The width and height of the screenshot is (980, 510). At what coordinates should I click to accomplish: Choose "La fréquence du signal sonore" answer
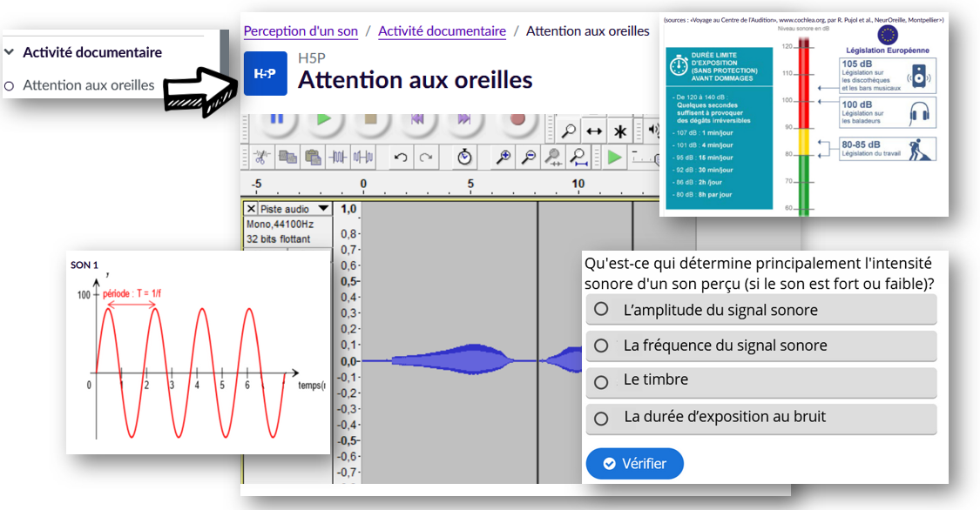pyautogui.click(x=601, y=346)
